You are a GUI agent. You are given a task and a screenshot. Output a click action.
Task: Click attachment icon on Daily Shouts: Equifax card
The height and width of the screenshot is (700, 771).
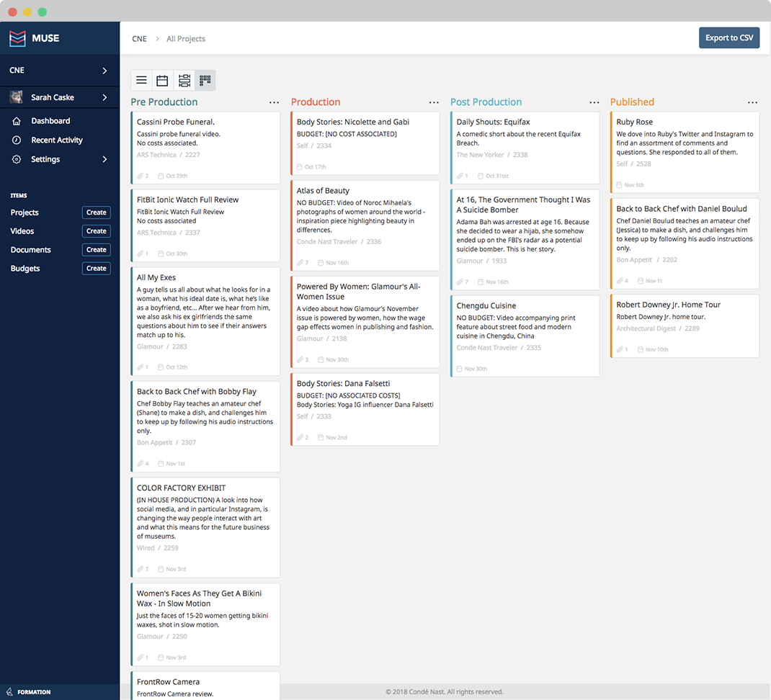(460, 176)
